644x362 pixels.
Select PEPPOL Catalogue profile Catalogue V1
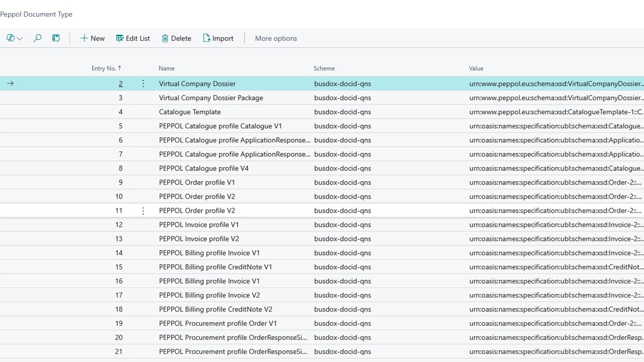221,126
